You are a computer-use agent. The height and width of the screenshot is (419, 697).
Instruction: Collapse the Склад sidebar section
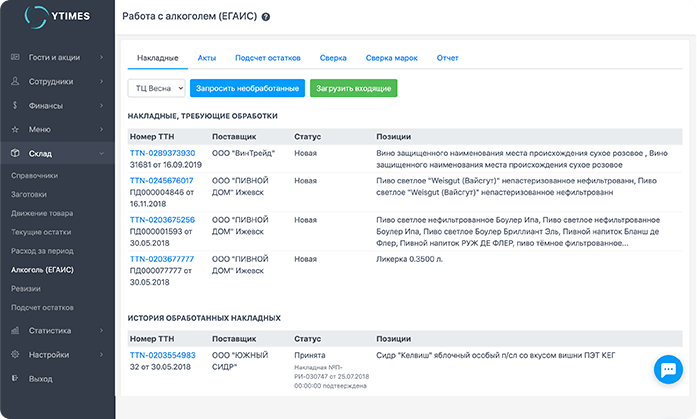(x=57, y=153)
